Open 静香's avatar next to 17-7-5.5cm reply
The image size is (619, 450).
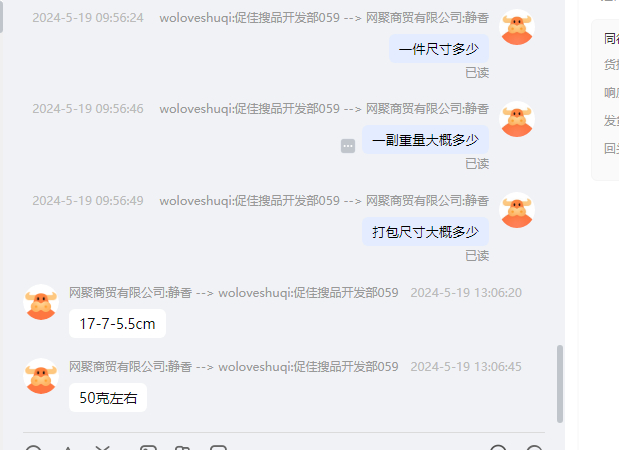[x=41, y=302]
